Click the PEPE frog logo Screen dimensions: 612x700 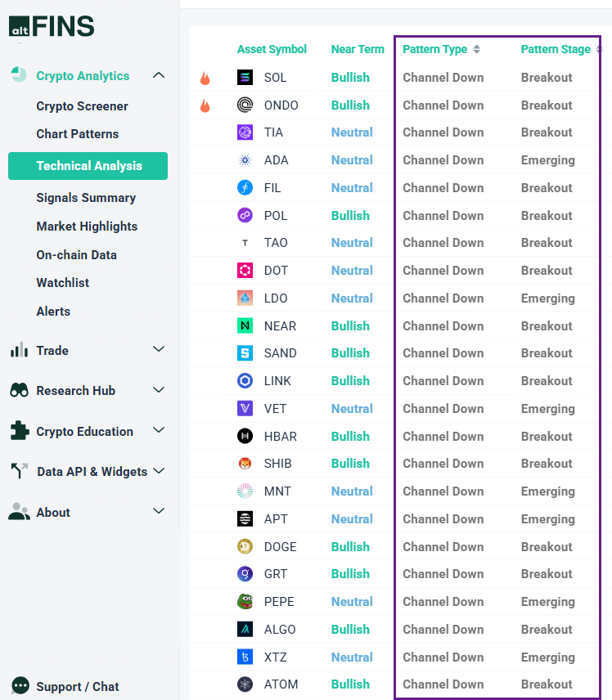(x=245, y=601)
